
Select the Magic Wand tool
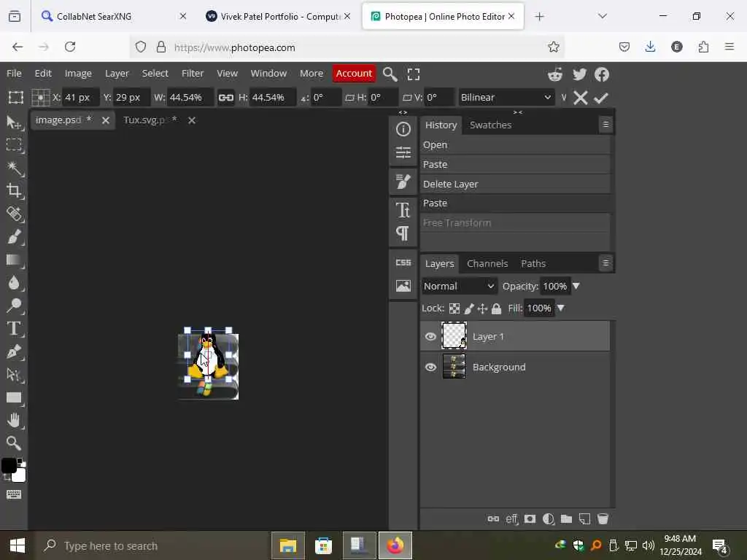[14, 168]
